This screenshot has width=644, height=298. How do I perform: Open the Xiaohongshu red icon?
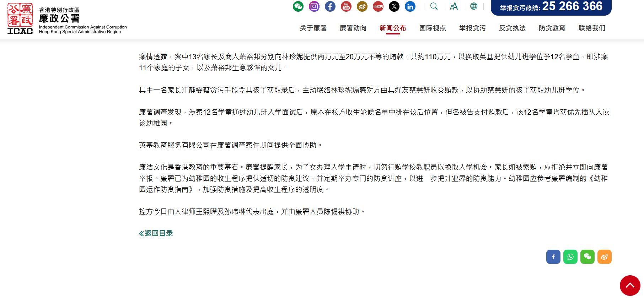point(378,6)
